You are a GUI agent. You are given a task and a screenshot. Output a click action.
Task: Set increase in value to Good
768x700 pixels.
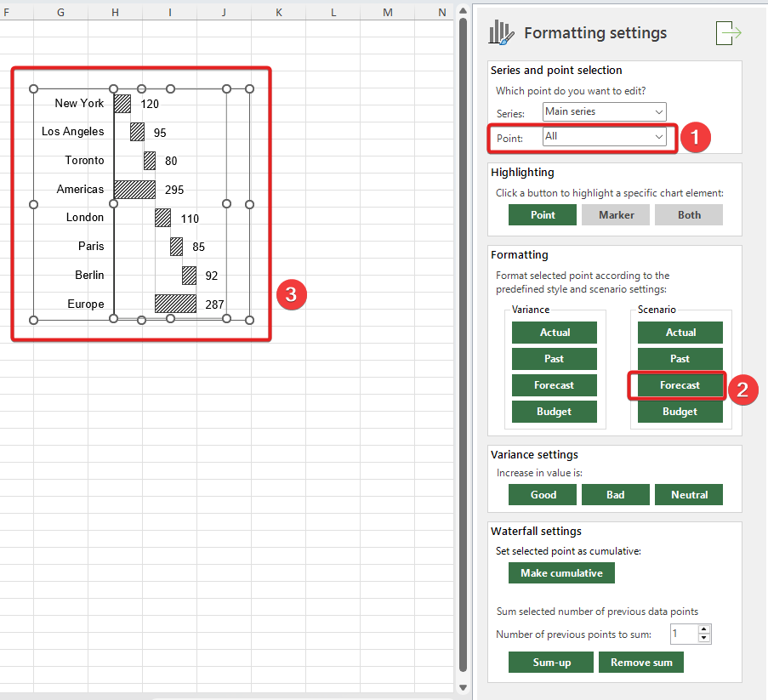pyautogui.click(x=543, y=495)
